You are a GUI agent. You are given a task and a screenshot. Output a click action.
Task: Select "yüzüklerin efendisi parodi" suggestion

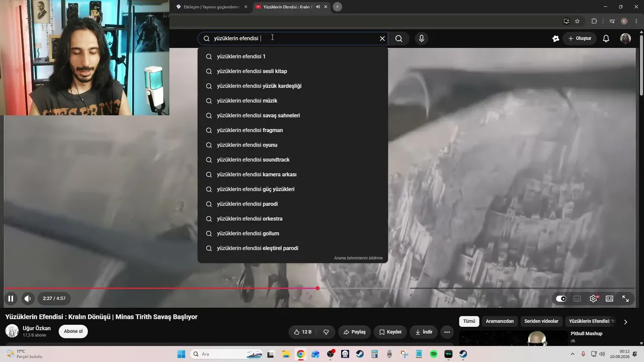pos(293,204)
